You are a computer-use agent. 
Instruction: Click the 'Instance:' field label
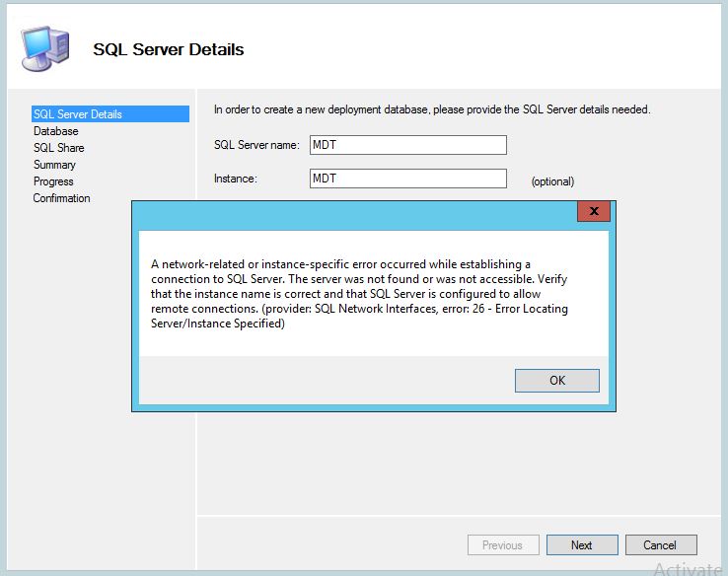pos(235,179)
